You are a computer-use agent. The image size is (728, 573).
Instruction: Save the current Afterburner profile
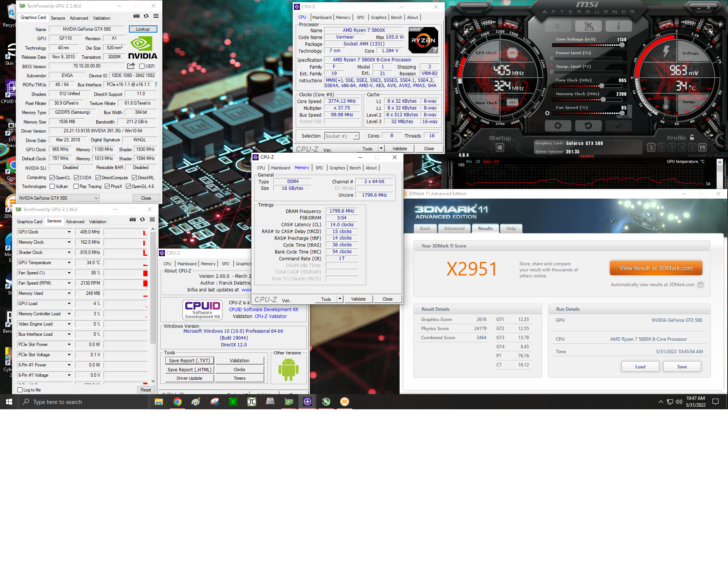click(702, 147)
